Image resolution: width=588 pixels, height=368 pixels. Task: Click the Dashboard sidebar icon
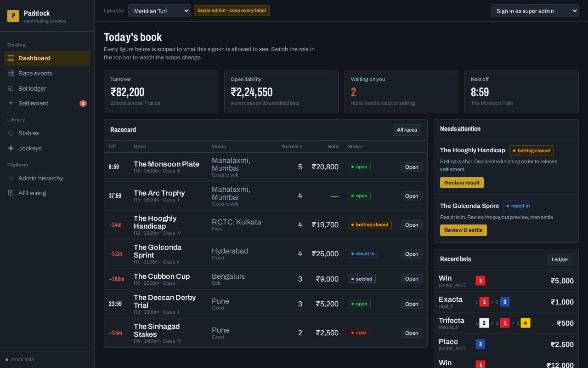[x=11, y=58]
